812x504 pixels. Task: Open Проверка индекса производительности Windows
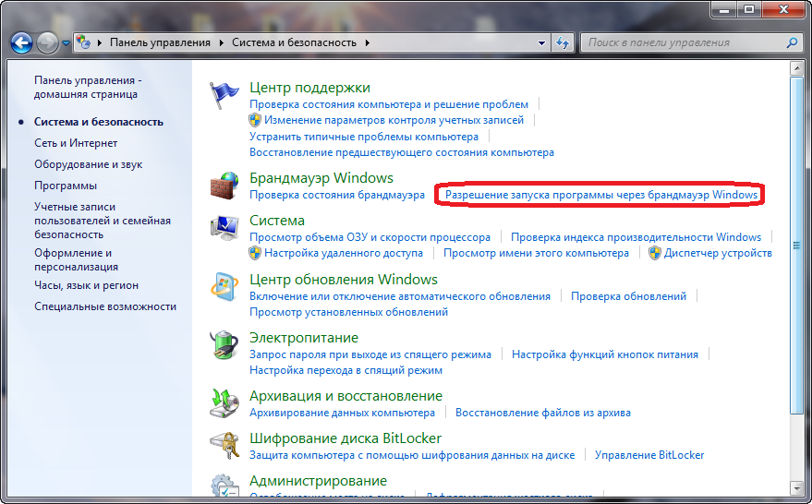[x=636, y=237]
